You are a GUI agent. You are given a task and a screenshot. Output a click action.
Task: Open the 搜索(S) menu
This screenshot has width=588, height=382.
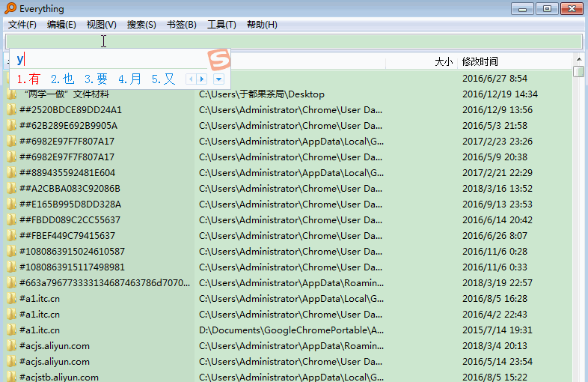[141, 25]
